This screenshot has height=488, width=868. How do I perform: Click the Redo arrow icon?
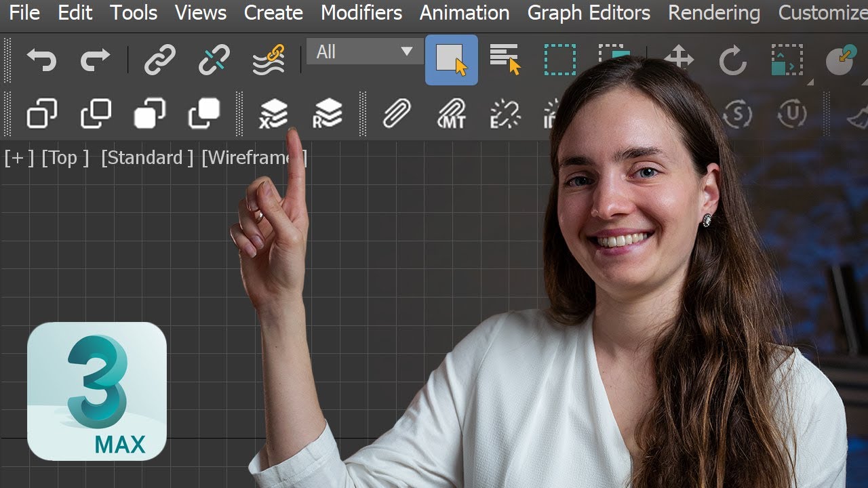coord(95,60)
